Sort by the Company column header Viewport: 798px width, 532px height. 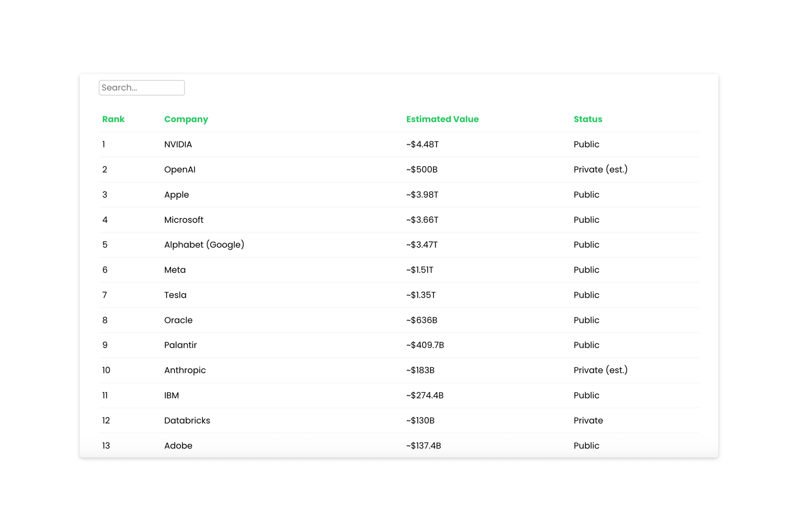(186, 119)
